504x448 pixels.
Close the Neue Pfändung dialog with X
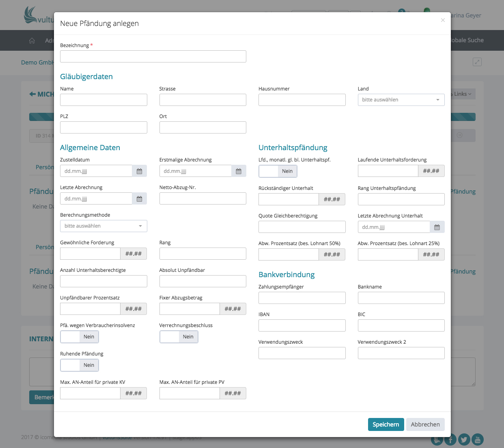point(443,20)
